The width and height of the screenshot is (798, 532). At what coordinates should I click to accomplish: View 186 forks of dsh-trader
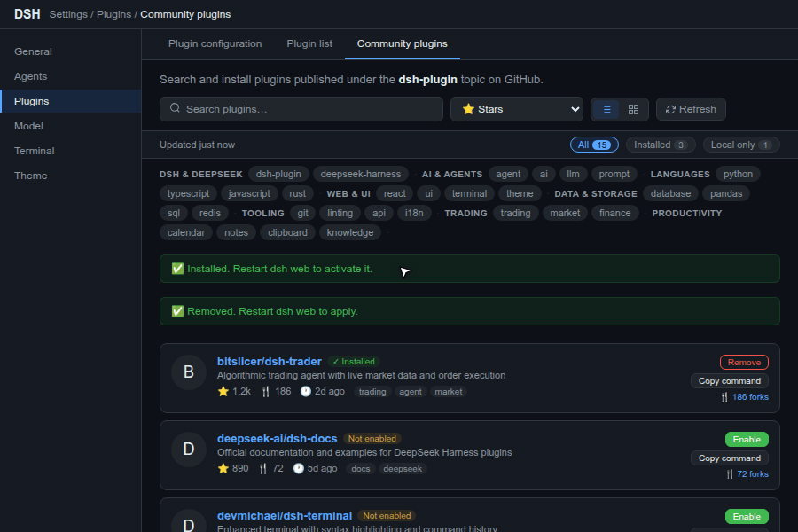tap(745, 397)
